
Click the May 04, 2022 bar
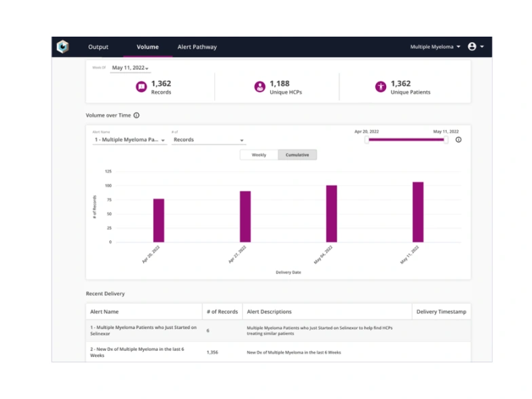[331, 214]
